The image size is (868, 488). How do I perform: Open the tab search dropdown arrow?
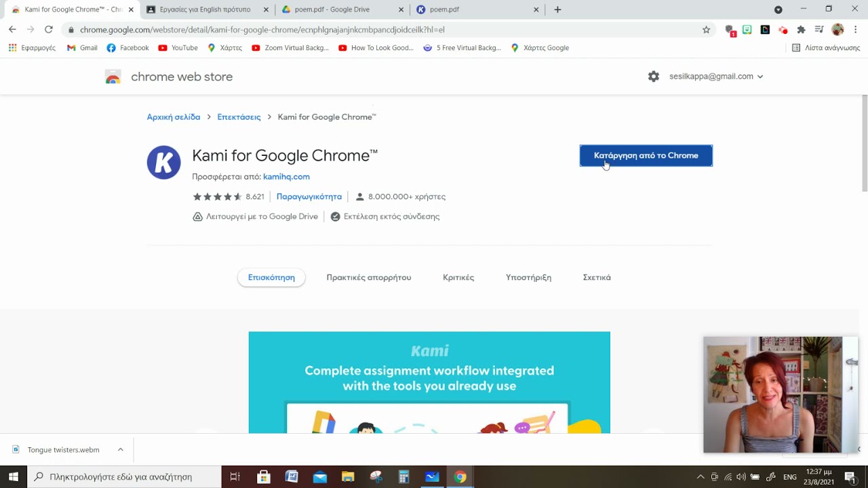[x=778, y=9]
